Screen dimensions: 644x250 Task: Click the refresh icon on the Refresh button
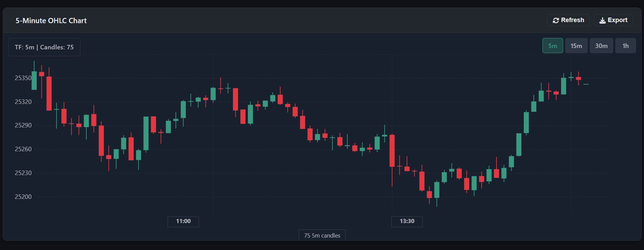[556, 20]
